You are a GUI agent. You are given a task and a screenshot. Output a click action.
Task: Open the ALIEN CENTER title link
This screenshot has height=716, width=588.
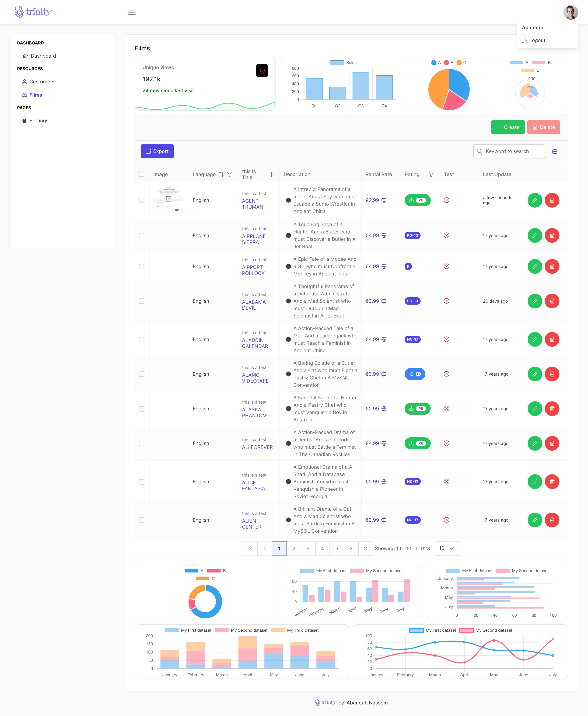pyautogui.click(x=252, y=524)
